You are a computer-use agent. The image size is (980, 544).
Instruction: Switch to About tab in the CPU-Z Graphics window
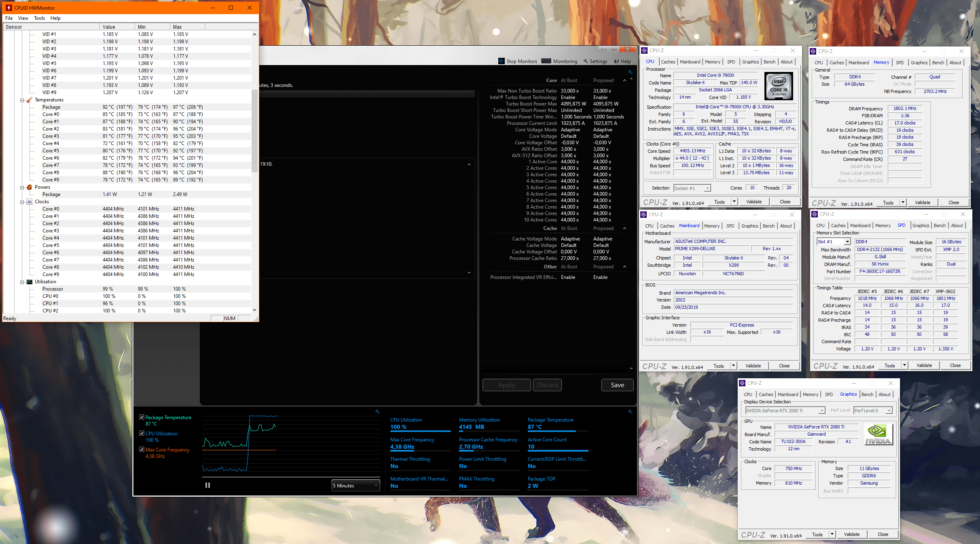[884, 394]
